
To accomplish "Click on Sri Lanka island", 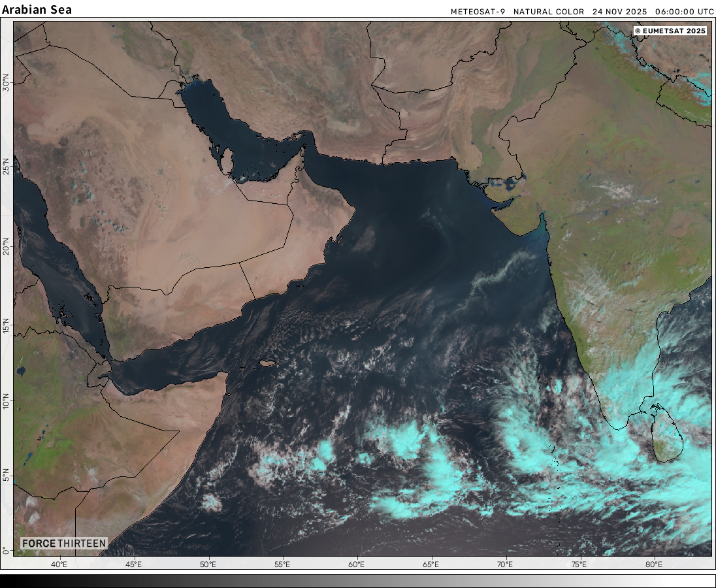I will (666, 434).
